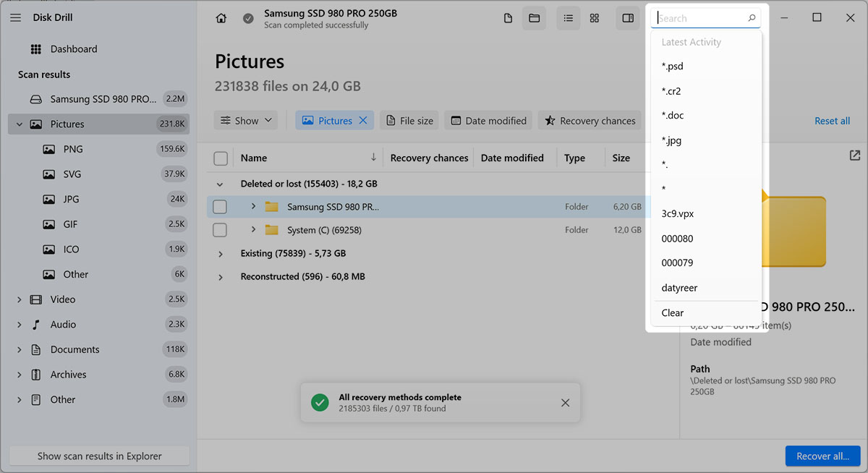Expand the Samsung SSD 980 PR... folder row
868x473 pixels.
pyautogui.click(x=253, y=206)
